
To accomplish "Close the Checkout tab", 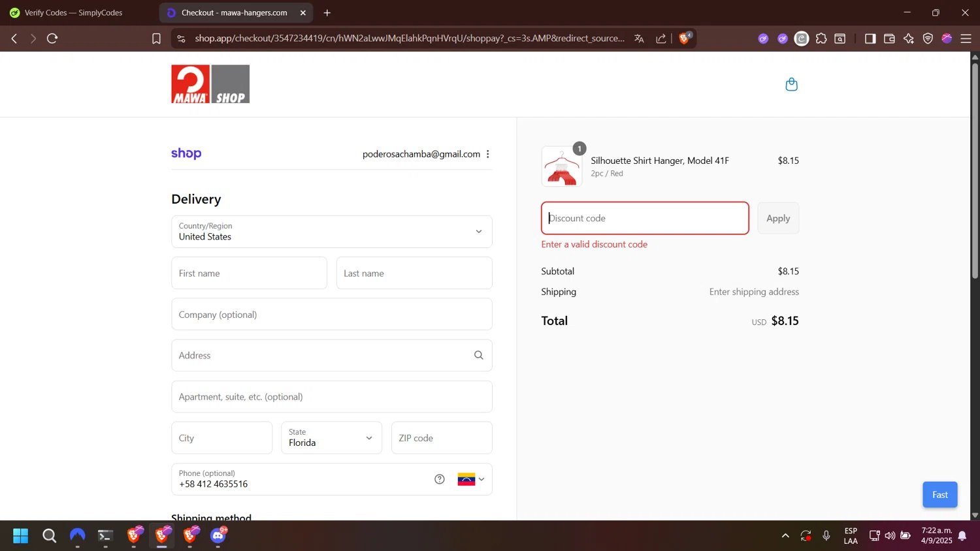I will pyautogui.click(x=303, y=12).
